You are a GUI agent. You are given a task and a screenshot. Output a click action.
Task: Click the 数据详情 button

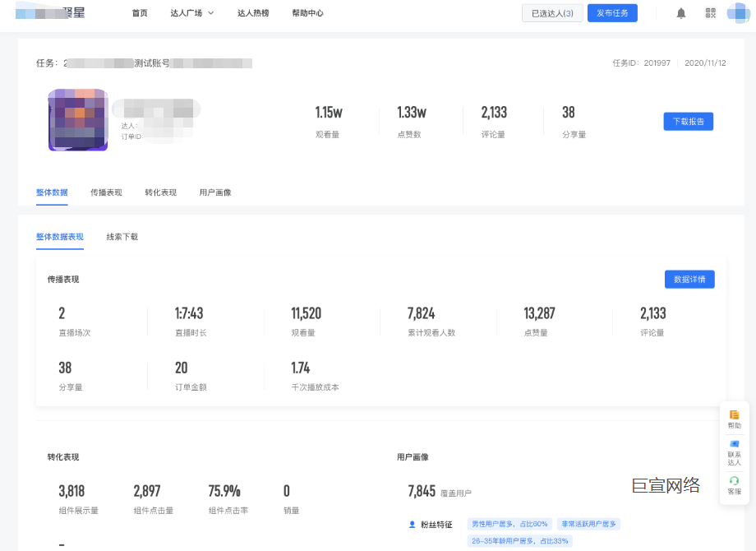689,280
